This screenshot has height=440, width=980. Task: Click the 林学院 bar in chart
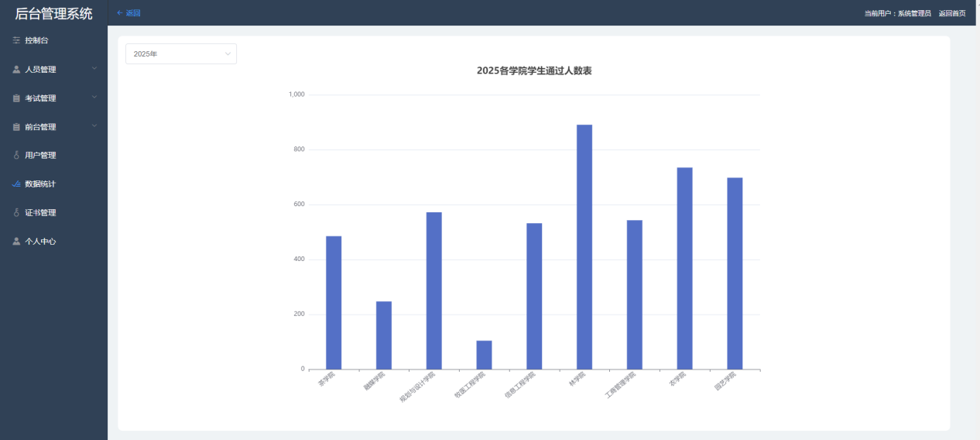click(584, 246)
